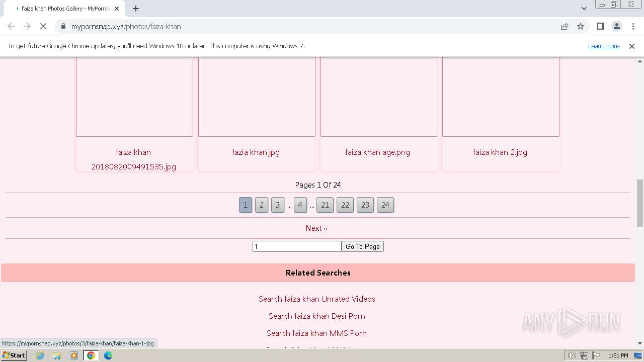644x362 pixels.
Task: Go to pagination page 24
Action: 385,205
